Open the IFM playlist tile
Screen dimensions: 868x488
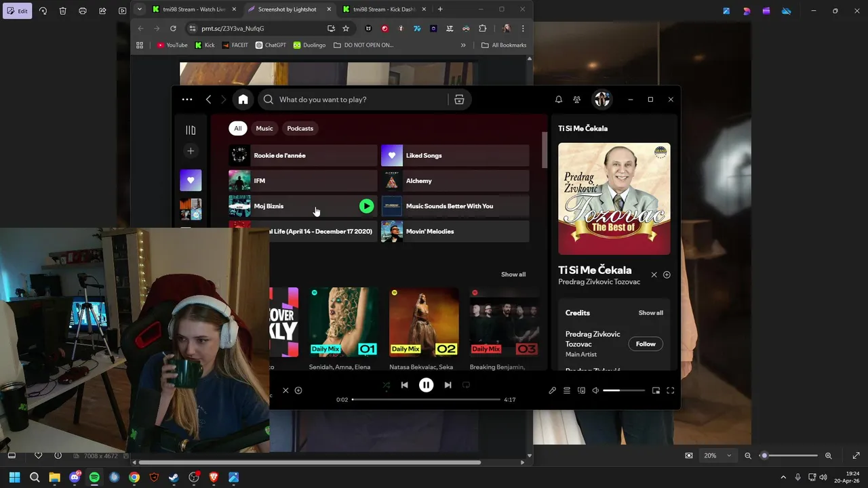302,181
